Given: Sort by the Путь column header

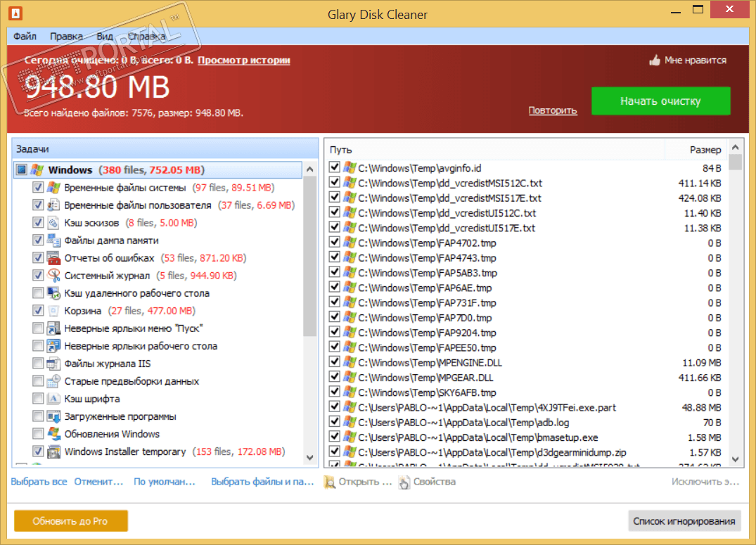Looking at the screenshot, I should (x=495, y=150).
